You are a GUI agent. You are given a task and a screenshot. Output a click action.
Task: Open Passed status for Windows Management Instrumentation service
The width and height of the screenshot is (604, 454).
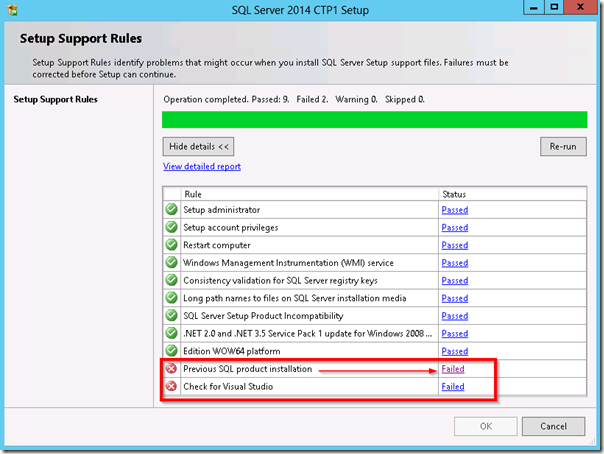[455, 263]
